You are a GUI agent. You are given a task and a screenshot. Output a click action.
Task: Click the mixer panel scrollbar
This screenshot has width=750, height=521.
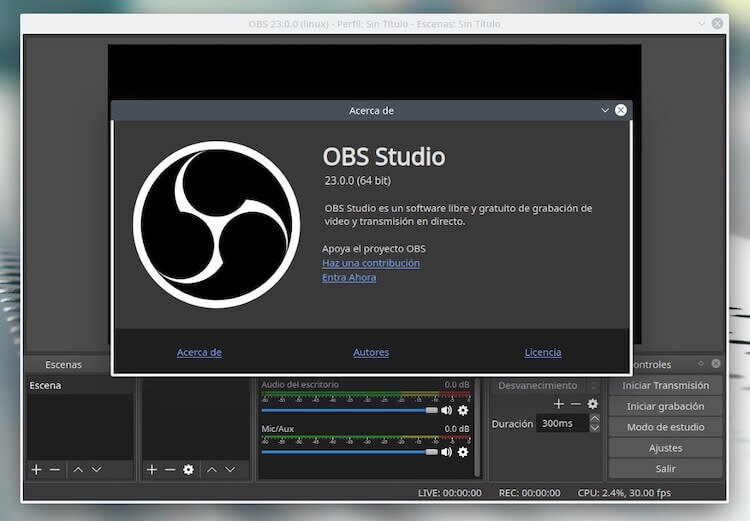[476, 427]
